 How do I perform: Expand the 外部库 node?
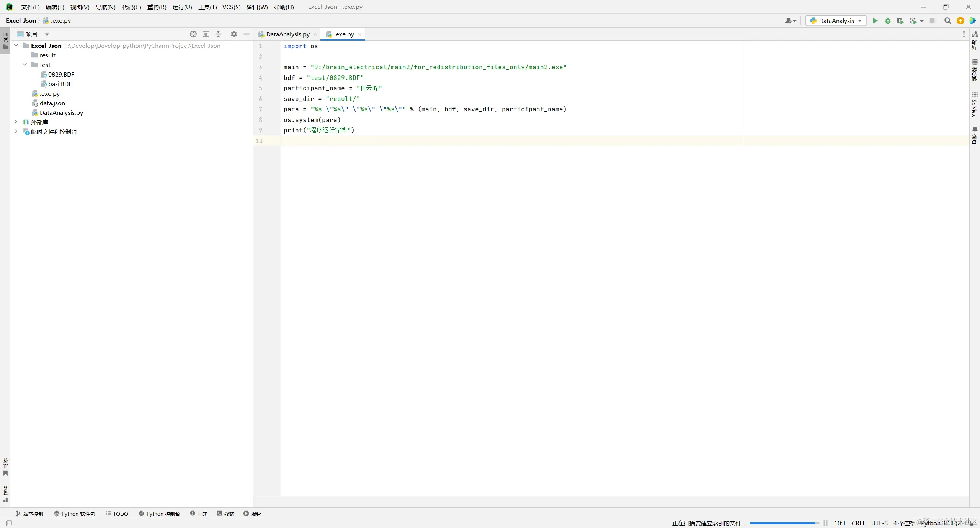pos(16,122)
